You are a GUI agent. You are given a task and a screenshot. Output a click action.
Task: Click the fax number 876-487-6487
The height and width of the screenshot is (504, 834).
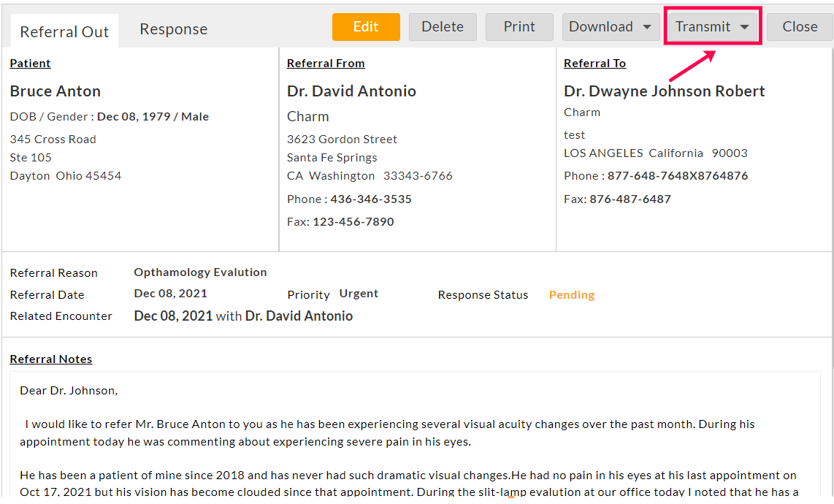click(x=630, y=199)
